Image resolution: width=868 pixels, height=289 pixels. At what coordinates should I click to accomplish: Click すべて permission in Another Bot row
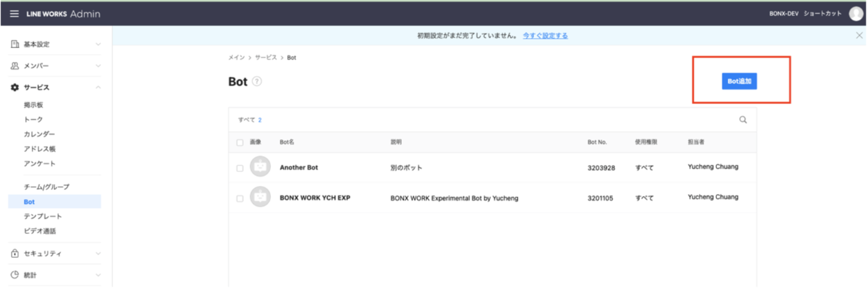coord(644,168)
